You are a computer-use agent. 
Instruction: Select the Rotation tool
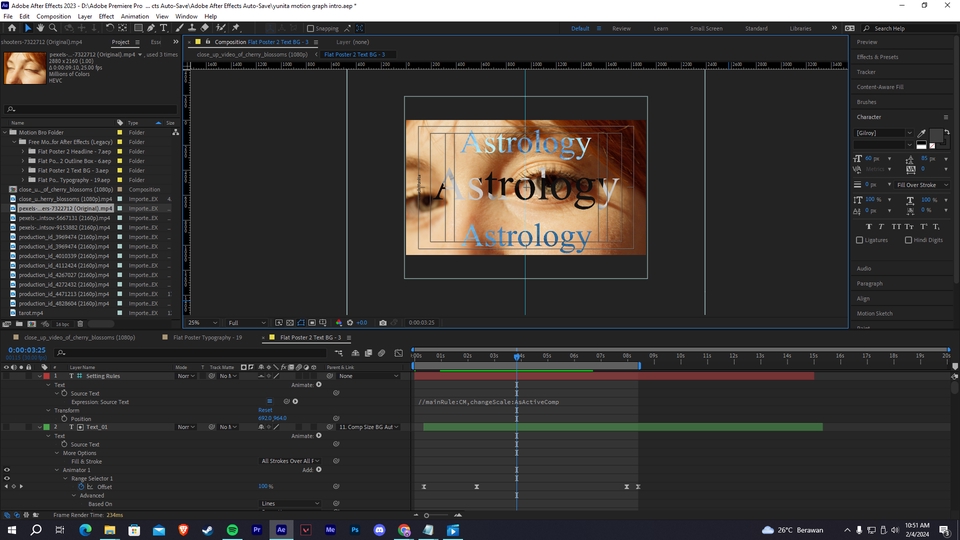[x=110, y=28]
